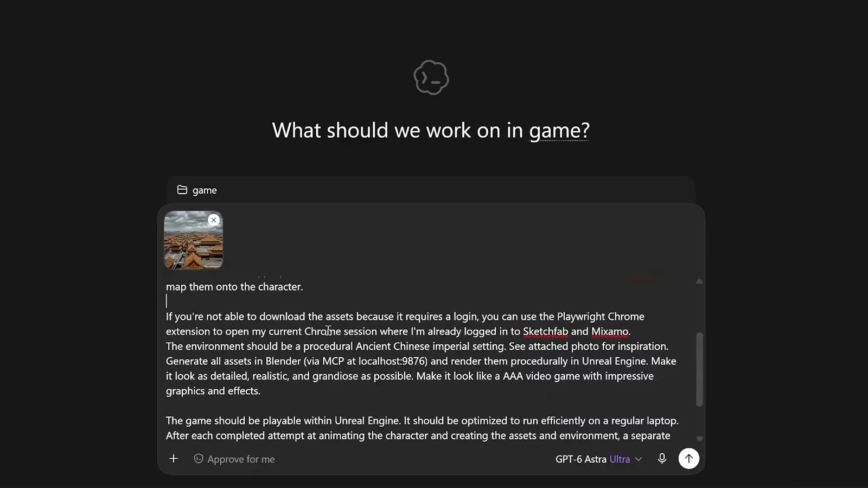The width and height of the screenshot is (868, 488).
Task: Place cursor at 'map them onto the character.'
Action: (234, 287)
